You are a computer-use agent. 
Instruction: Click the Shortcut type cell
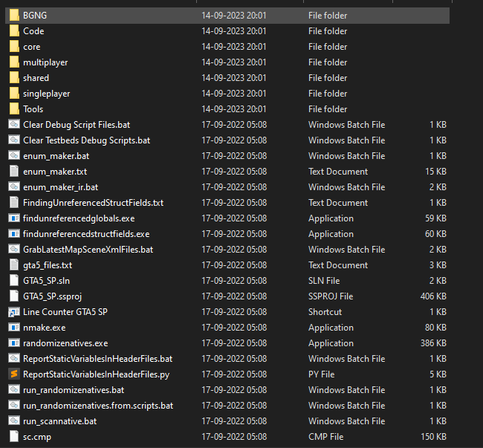pyautogui.click(x=325, y=312)
